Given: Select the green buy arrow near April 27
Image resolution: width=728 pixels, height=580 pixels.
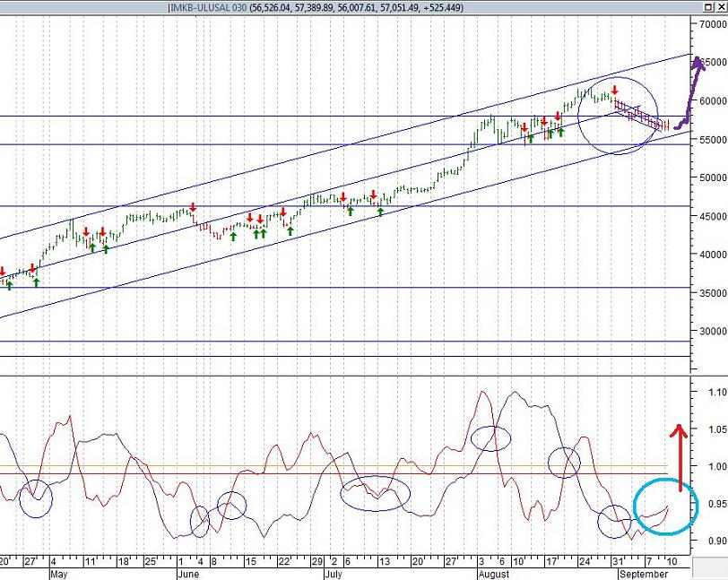Looking at the screenshot, I should pos(36,281).
